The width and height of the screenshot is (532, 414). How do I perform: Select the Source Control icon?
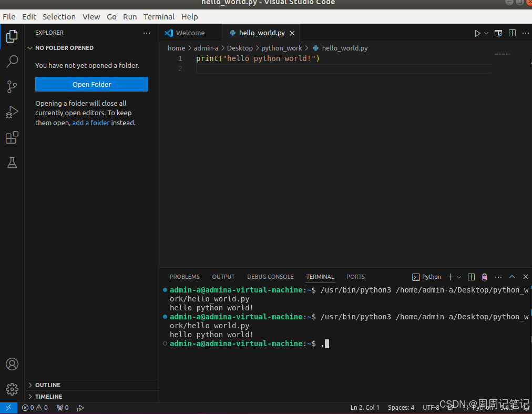12,87
